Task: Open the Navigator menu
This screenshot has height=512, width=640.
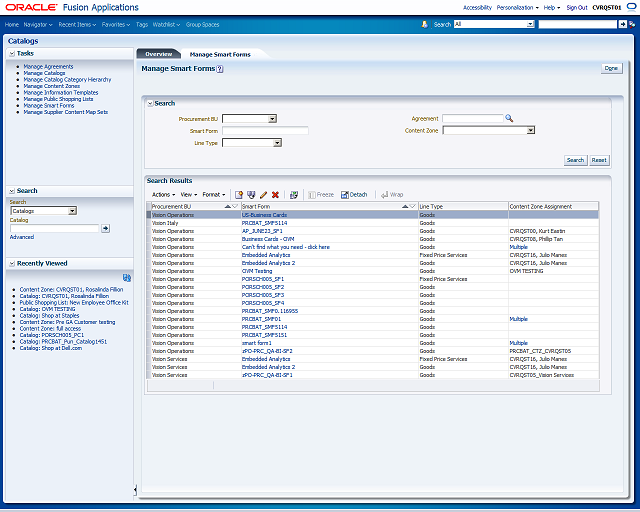Action: pyautogui.click(x=38, y=24)
